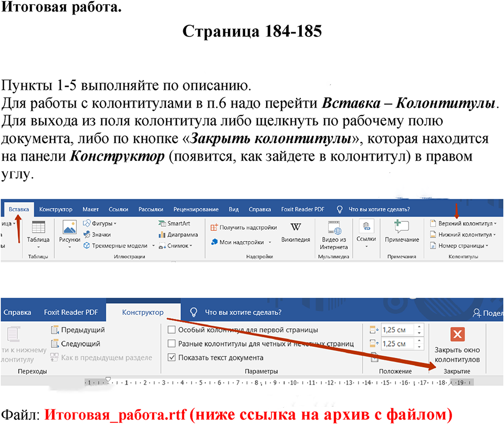Expand the Верхний колонтитул dropdown
504x424 pixels.
pos(463,223)
